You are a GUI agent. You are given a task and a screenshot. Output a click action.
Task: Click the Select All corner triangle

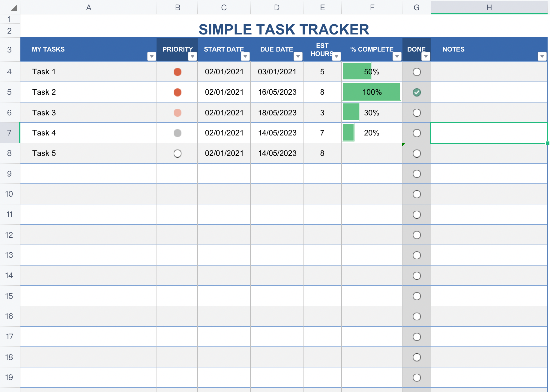[x=13, y=8]
